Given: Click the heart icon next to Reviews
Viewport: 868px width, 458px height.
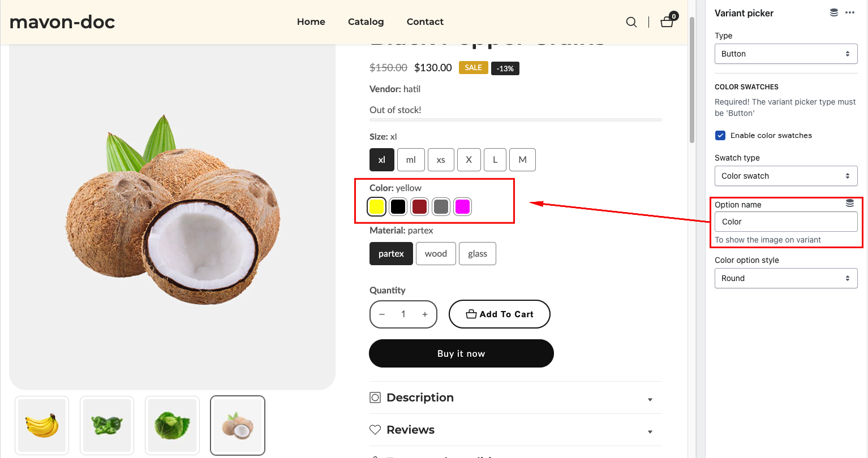Looking at the screenshot, I should [x=375, y=430].
